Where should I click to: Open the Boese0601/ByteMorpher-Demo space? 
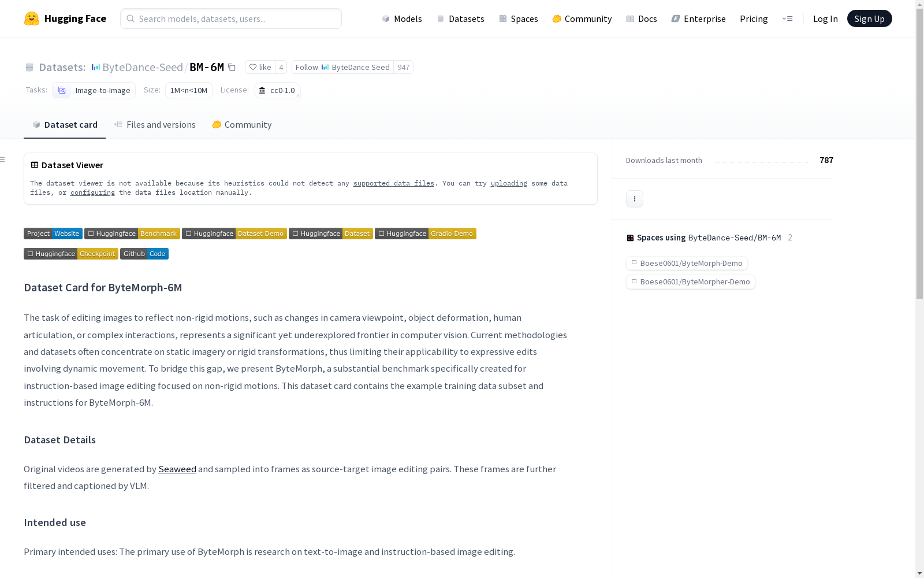pyautogui.click(x=691, y=281)
